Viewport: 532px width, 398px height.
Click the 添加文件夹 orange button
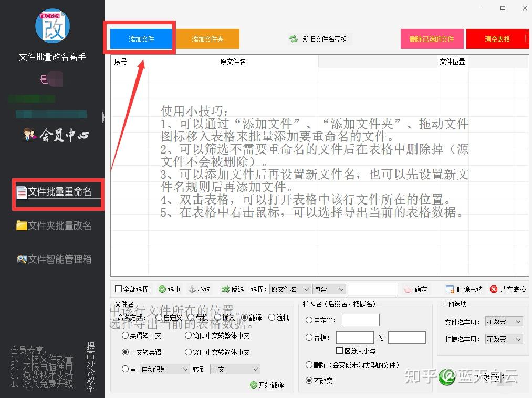pyautogui.click(x=207, y=39)
